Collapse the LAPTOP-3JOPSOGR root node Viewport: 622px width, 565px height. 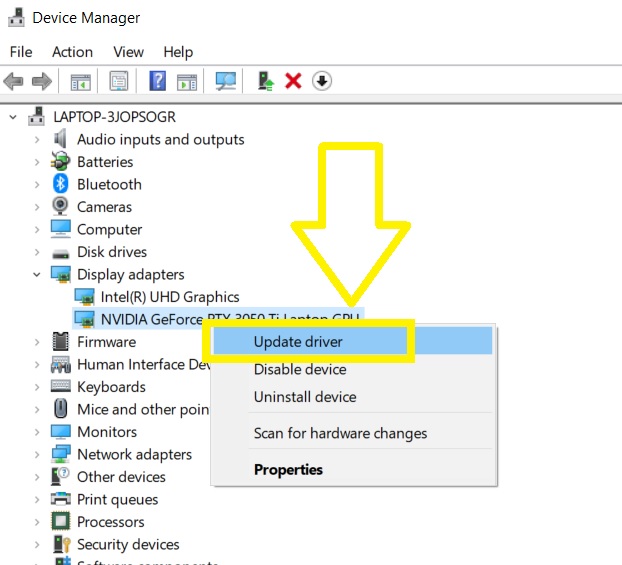coord(13,117)
